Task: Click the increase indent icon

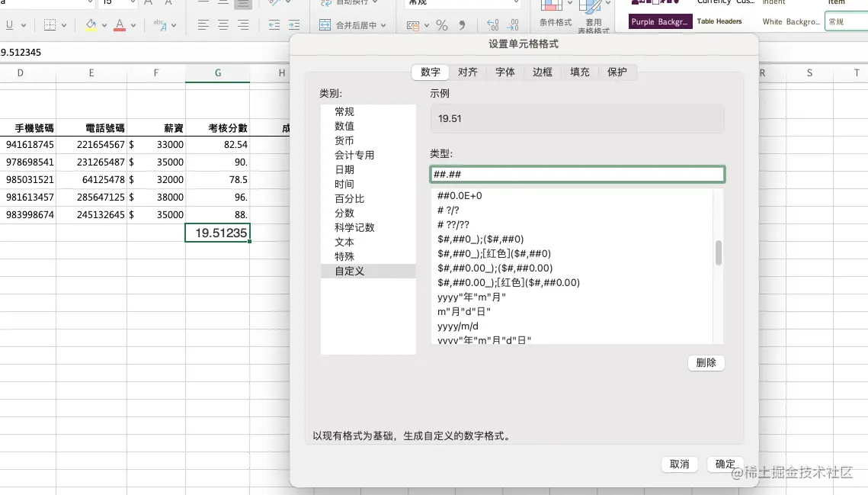Action: pyautogui.click(x=294, y=25)
